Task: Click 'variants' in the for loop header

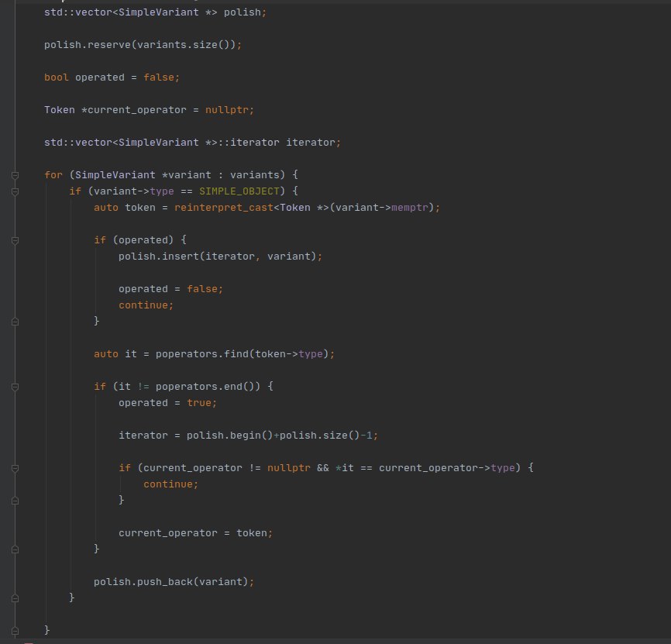Action: (255, 175)
